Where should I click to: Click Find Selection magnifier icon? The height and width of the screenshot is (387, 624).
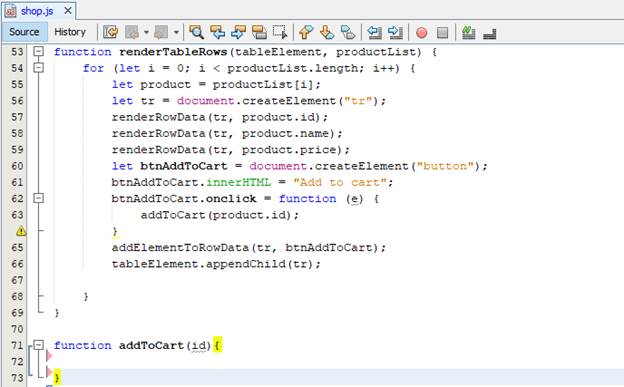tap(196, 32)
